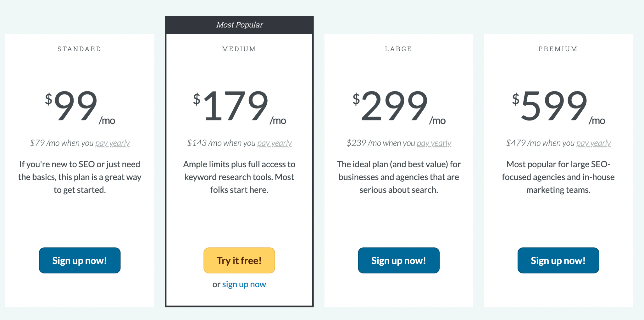Image resolution: width=644 pixels, height=320 pixels.
Task: Follow the pay yearly link in Standard plan
Action: pyautogui.click(x=113, y=143)
